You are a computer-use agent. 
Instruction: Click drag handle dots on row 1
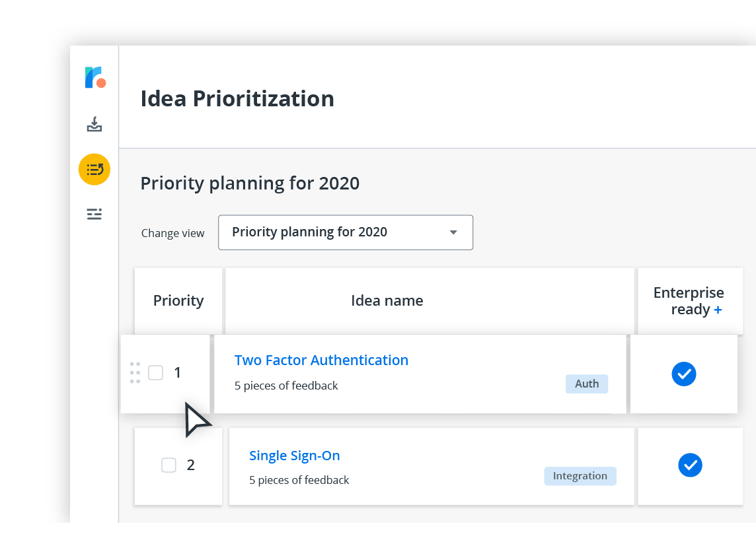pos(135,373)
